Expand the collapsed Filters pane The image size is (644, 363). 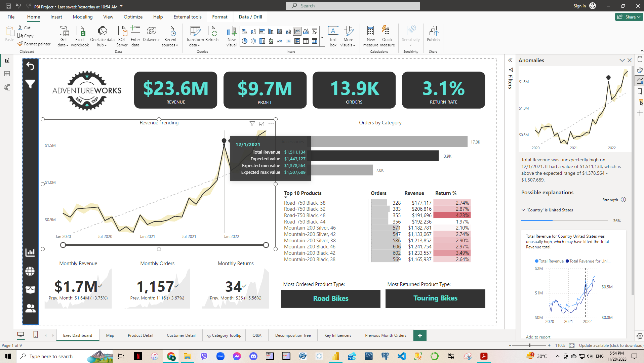pyautogui.click(x=510, y=61)
